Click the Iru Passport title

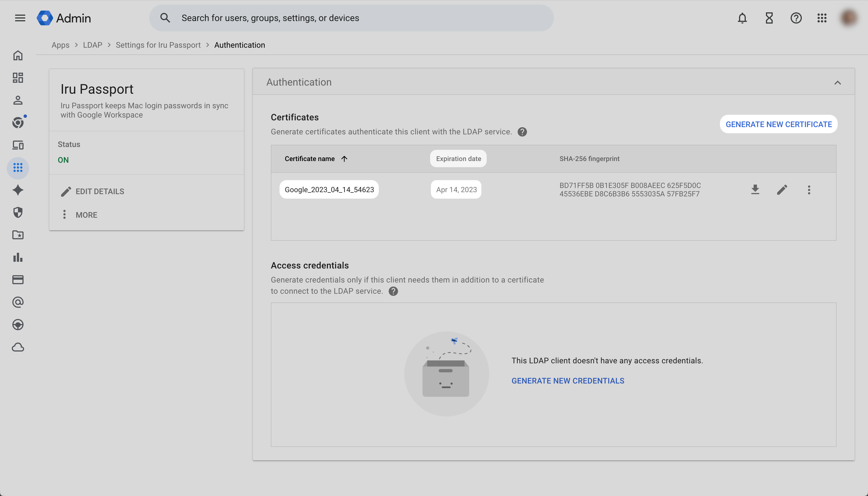tap(97, 89)
